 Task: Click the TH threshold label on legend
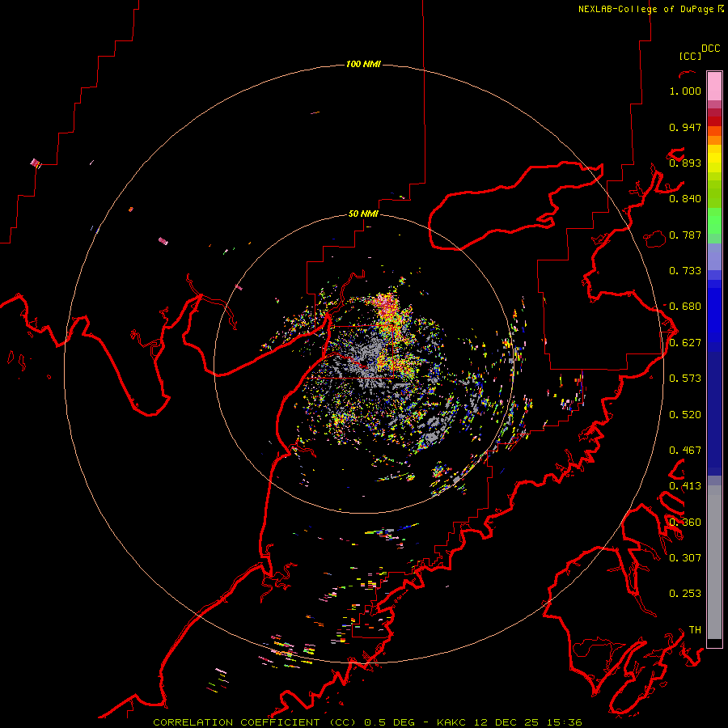pyautogui.click(x=695, y=630)
